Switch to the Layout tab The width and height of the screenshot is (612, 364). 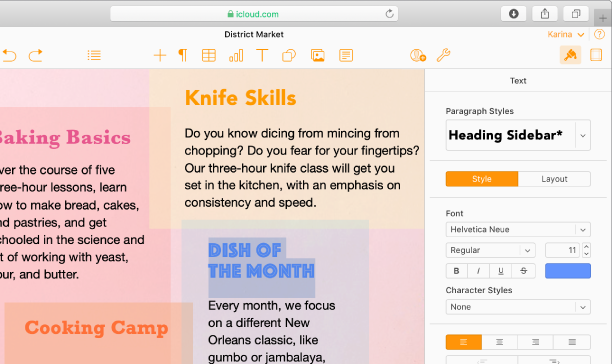554,179
